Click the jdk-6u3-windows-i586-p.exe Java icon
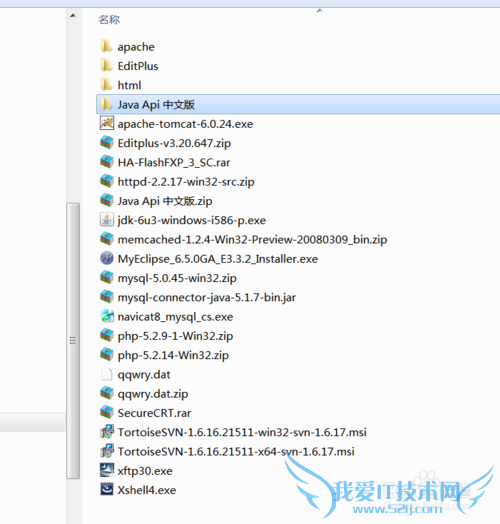The image size is (500, 524). (107, 220)
